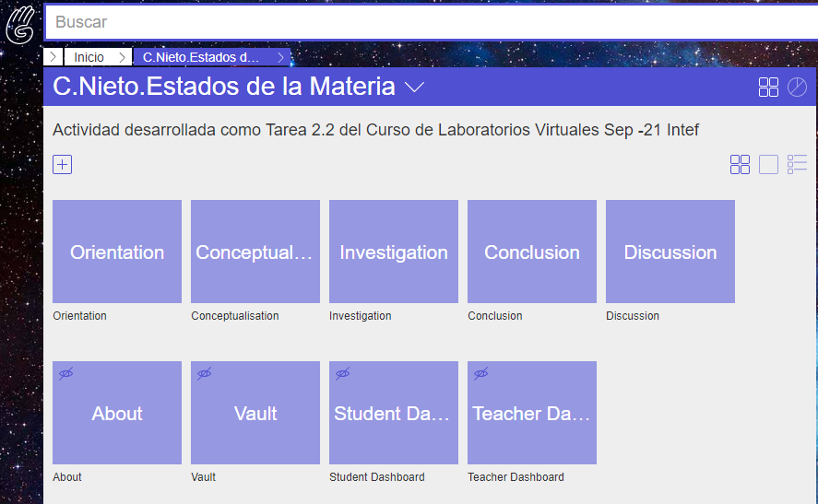Screen dimensions: 818x504
Task: Expand the breadcrumb root chevron
Action: 53,57
